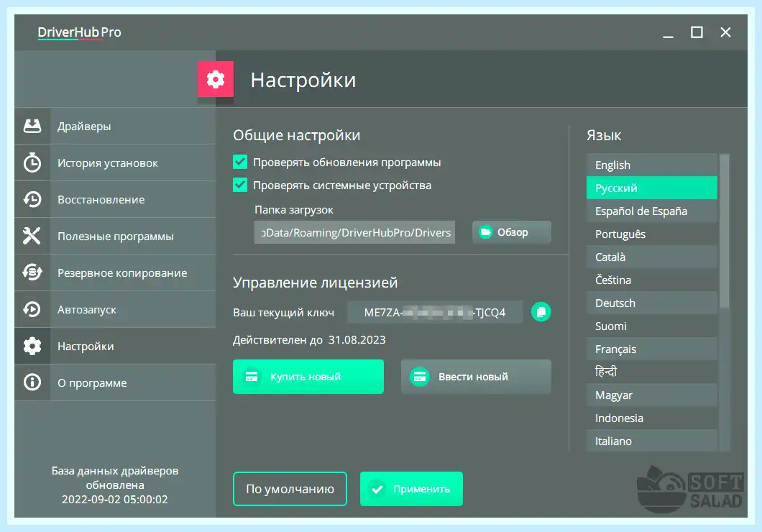Open Резервное копирование section
This screenshot has width=762, height=532.
115,272
